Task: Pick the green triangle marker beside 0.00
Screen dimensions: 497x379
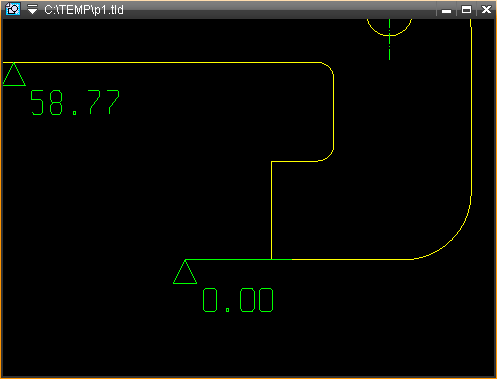Action: (185, 272)
